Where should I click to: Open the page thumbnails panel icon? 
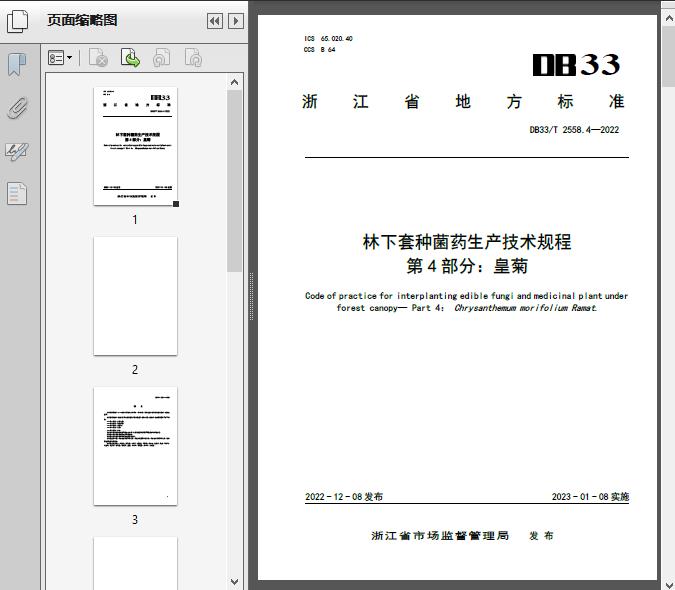(x=17, y=21)
